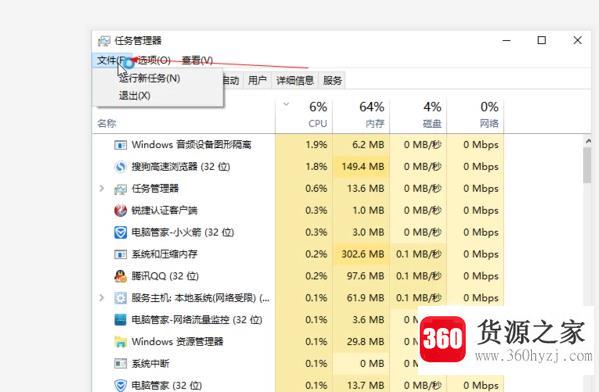Select 电脑管家-网络流量监控 (32 位) name
Viewport: 599px width, 392px height.
[197, 319]
